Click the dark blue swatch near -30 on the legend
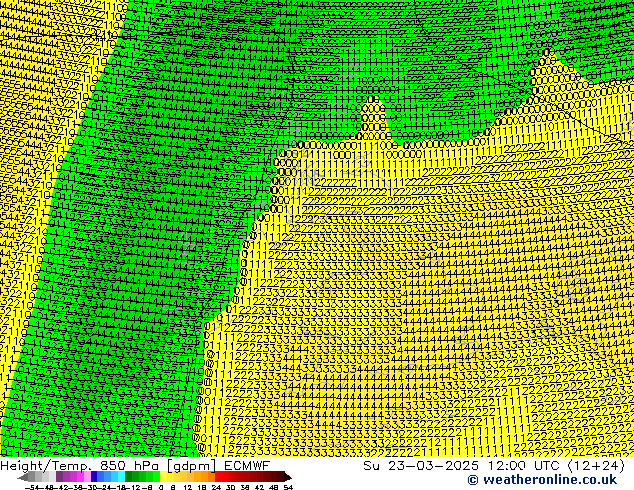 94,477
